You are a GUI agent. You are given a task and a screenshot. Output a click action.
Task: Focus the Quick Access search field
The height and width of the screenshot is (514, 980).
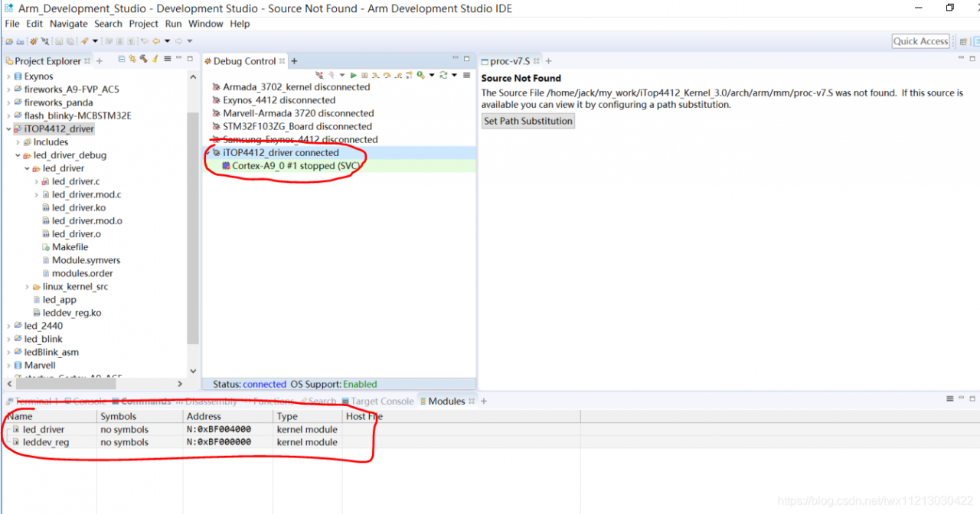coord(921,41)
